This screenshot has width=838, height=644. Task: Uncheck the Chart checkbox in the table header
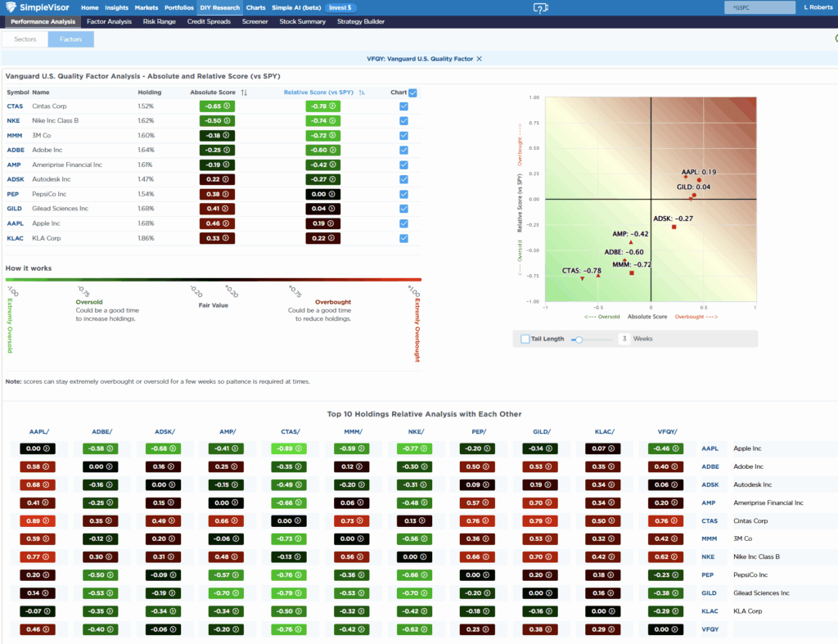[x=412, y=92]
